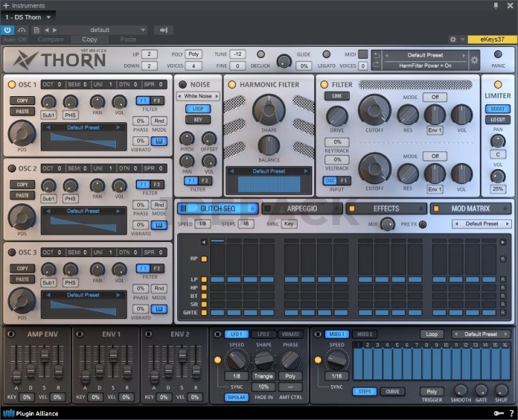Open the help question mark icon
This screenshot has height=420, width=518.
point(511,413)
